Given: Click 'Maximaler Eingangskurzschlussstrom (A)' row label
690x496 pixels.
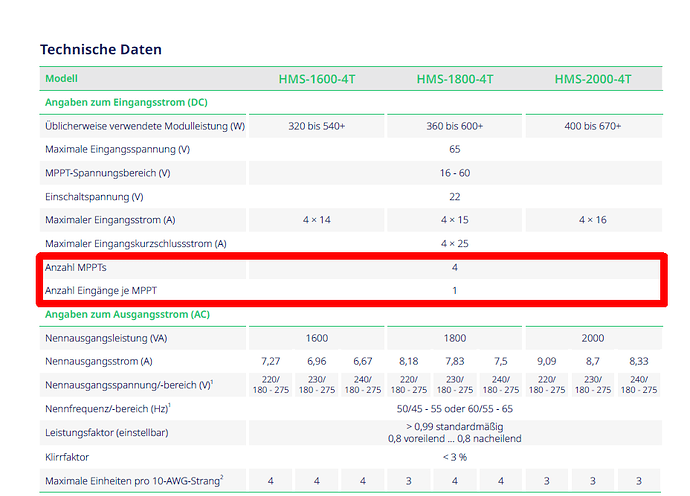Looking at the screenshot, I should pyautogui.click(x=136, y=244).
